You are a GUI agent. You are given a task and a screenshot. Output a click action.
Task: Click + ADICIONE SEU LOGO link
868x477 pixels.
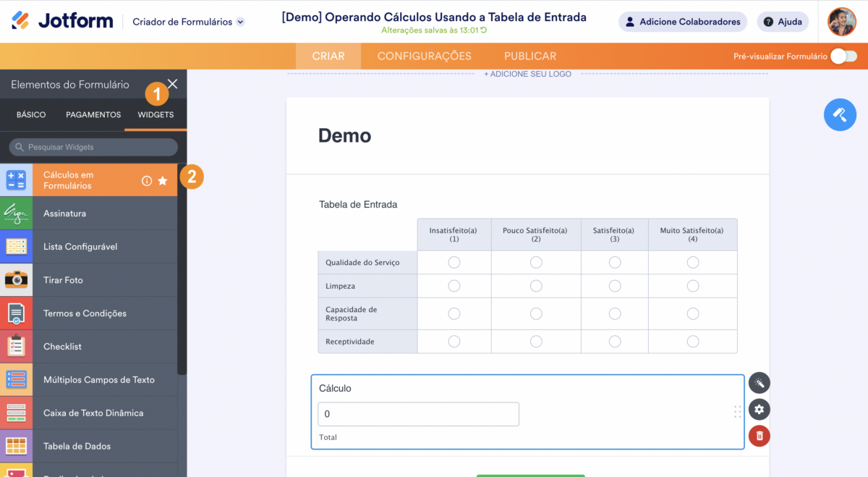(527, 74)
